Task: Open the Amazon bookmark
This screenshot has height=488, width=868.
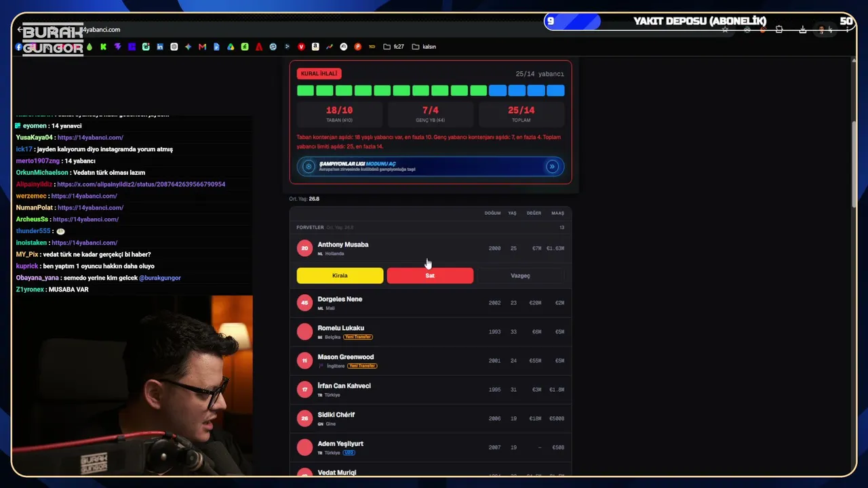Action: click(x=315, y=47)
